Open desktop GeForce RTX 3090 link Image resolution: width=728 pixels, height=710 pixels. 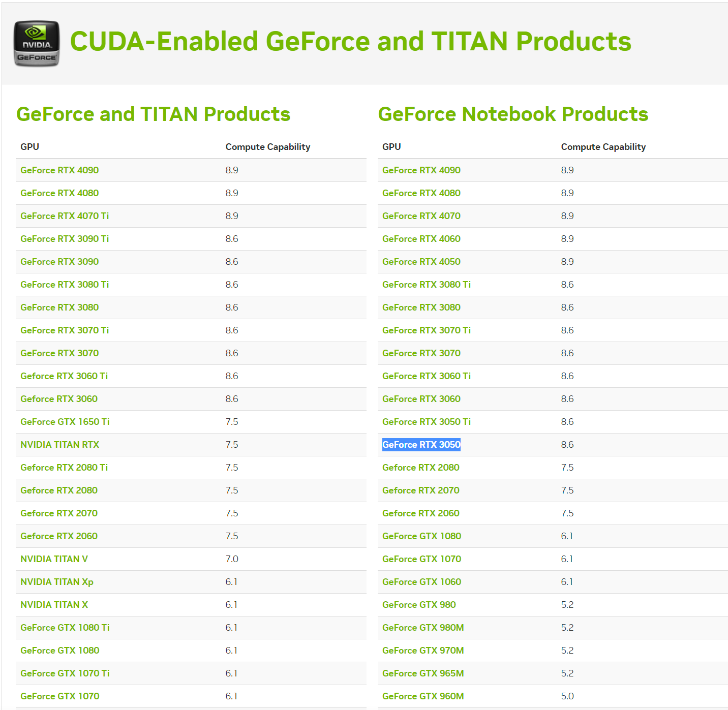pyautogui.click(x=59, y=262)
